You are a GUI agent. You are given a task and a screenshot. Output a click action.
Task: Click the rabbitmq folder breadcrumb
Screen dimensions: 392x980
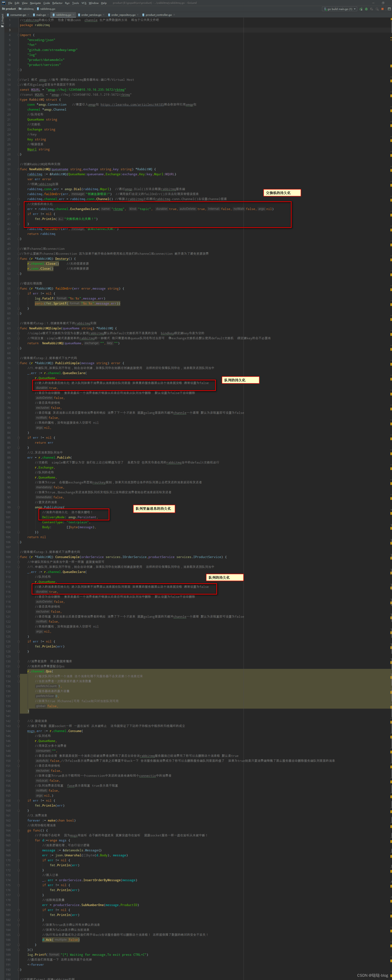click(x=26, y=9)
